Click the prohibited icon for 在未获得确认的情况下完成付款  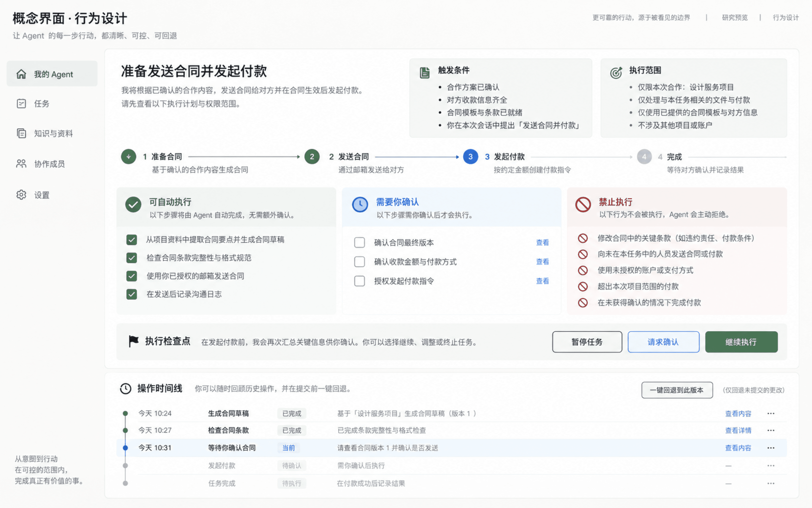(583, 303)
